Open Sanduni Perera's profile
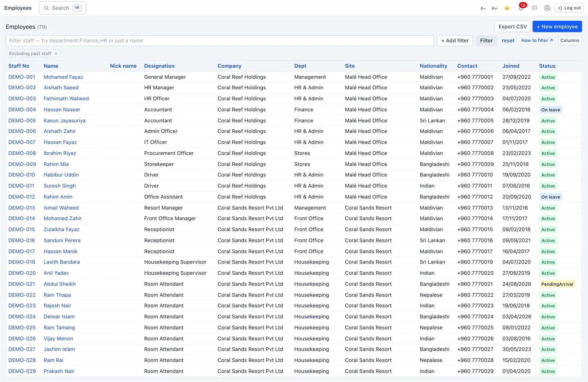The height and width of the screenshot is (382, 588). [62, 240]
